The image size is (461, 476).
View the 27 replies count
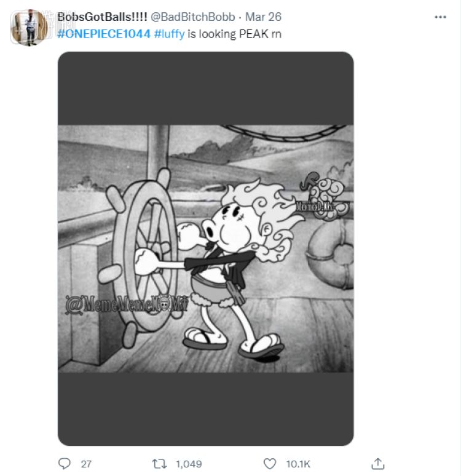tap(86, 464)
